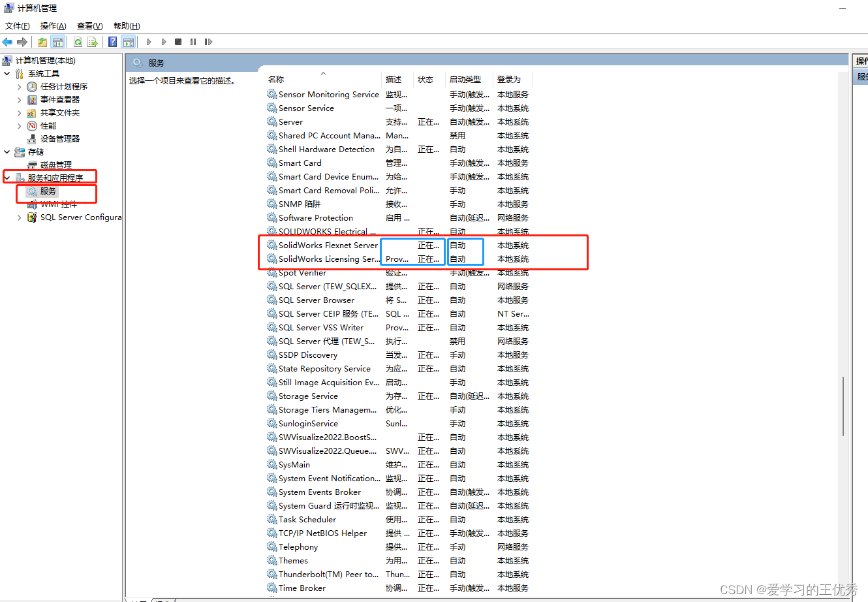Select SolidWorks Flexnet Server service row

[x=399, y=245]
